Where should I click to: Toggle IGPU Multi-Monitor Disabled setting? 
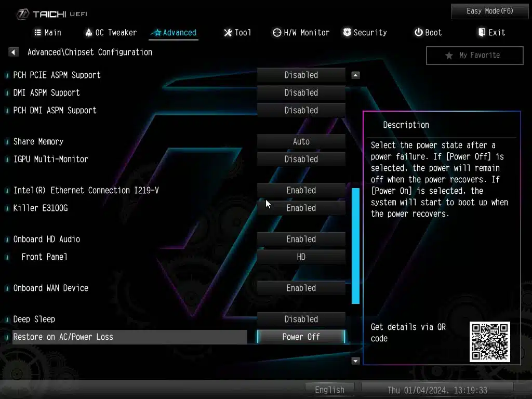(301, 159)
